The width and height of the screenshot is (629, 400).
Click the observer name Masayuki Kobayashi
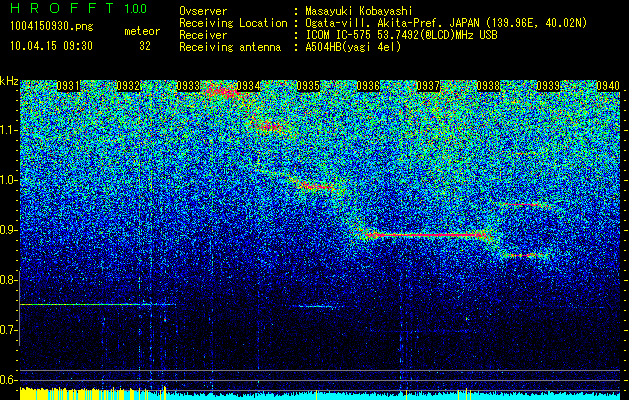click(359, 11)
